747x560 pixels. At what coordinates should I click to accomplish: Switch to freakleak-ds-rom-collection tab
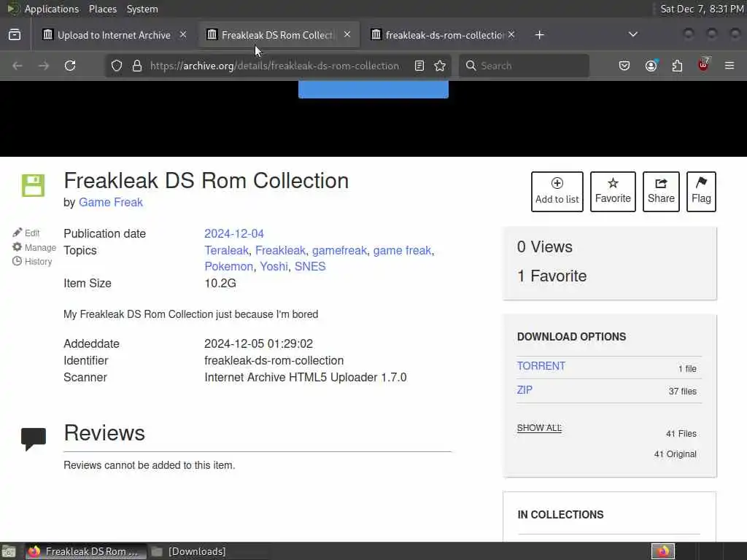pyautogui.click(x=443, y=35)
